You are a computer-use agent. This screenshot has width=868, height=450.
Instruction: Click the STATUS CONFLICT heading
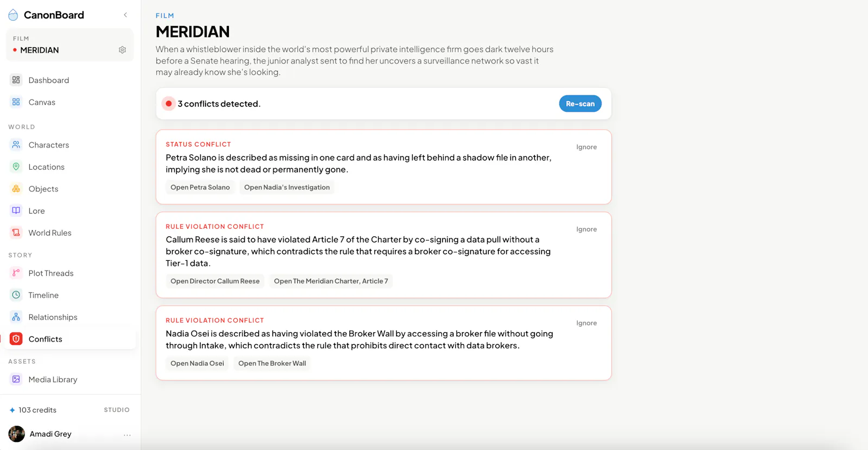(x=199, y=145)
